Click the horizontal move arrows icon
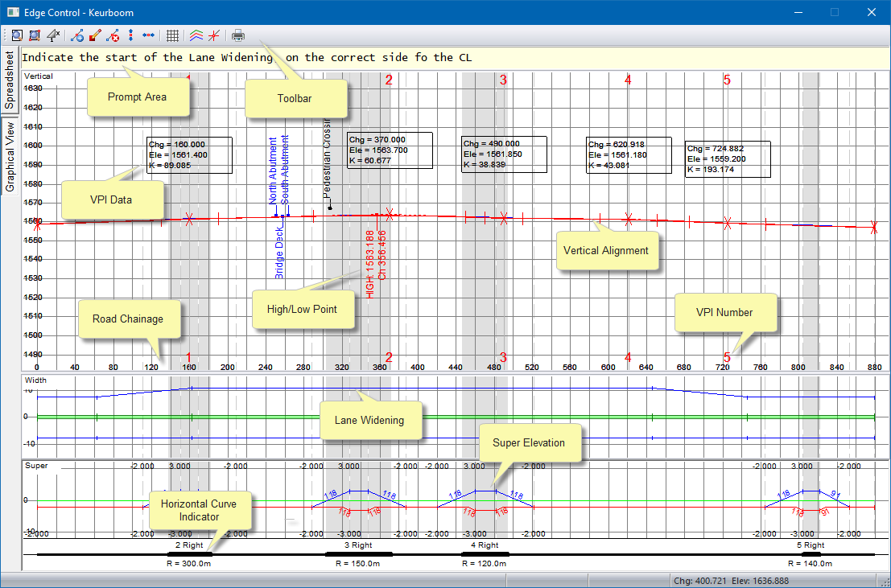This screenshot has width=891, height=588. click(x=149, y=35)
